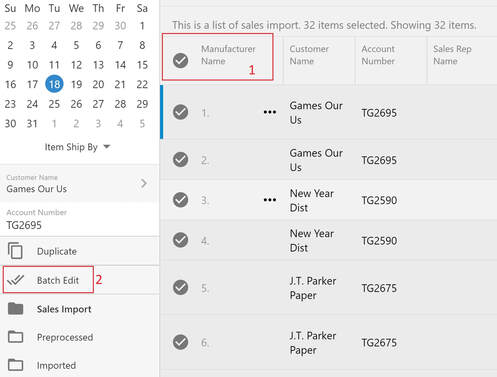The width and height of the screenshot is (497, 377).
Task: Select date 11 in the calendar
Action: coord(54,65)
